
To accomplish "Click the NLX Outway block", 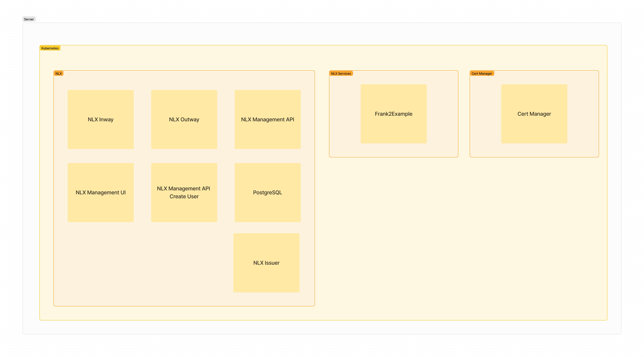I will [x=184, y=119].
